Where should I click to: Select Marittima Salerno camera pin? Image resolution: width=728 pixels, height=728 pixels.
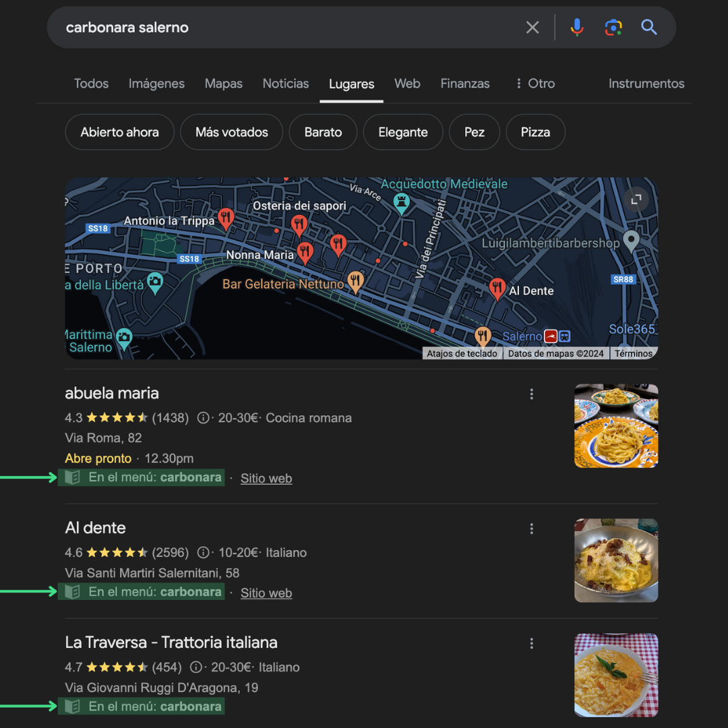(x=124, y=338)
